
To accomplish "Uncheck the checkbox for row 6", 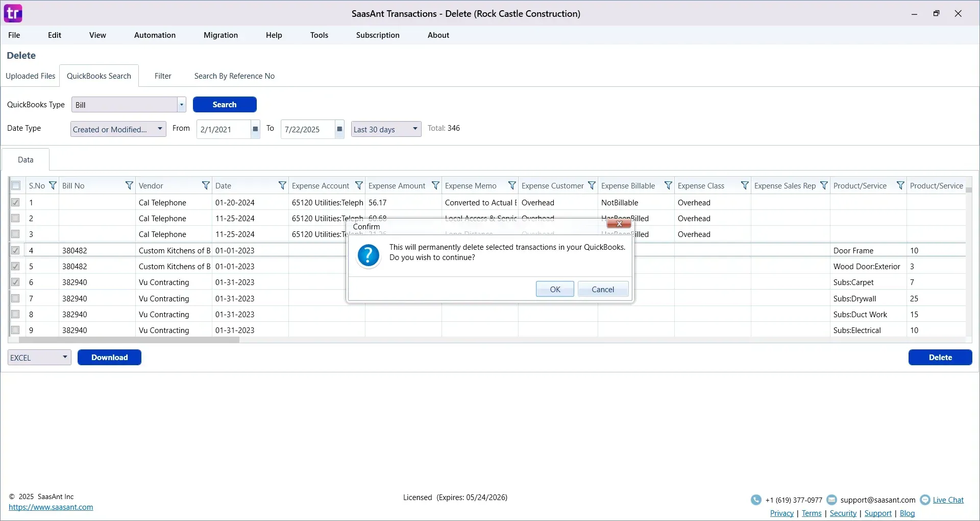I will pos(16,282).
